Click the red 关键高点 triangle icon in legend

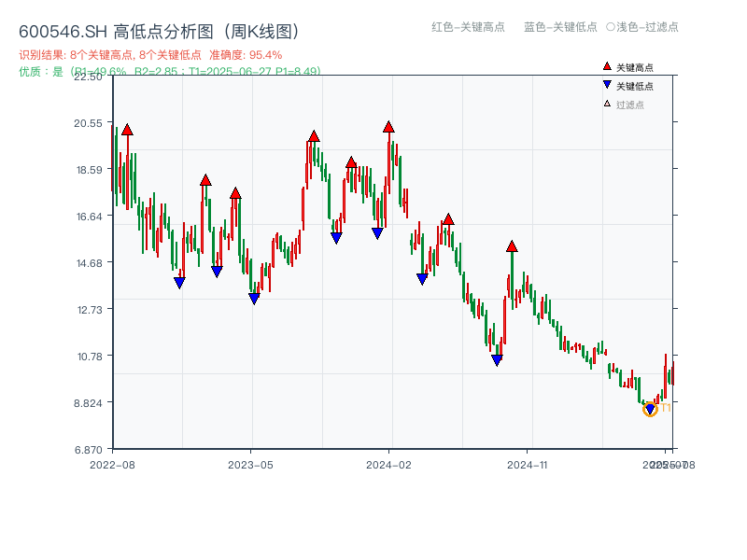(x=606, y=65)
